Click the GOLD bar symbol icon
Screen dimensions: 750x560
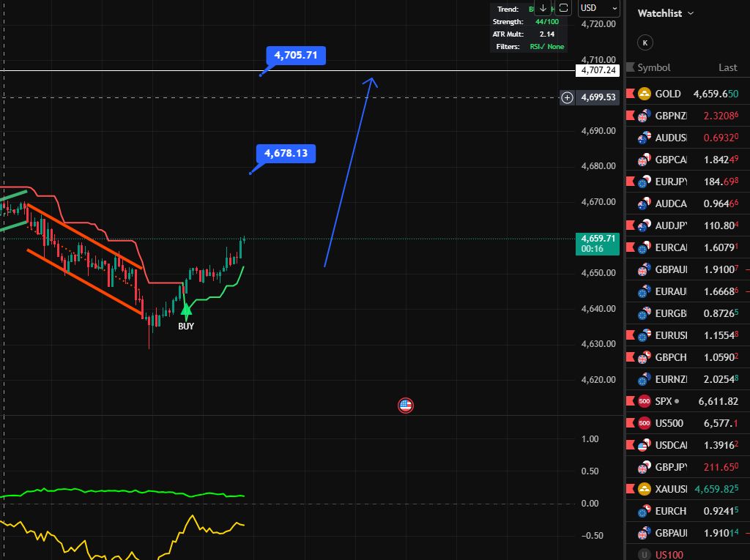pos(645,94)
